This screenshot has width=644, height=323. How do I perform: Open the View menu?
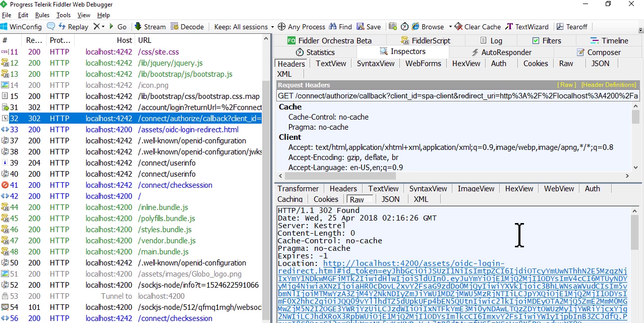(x=84, y=15)
